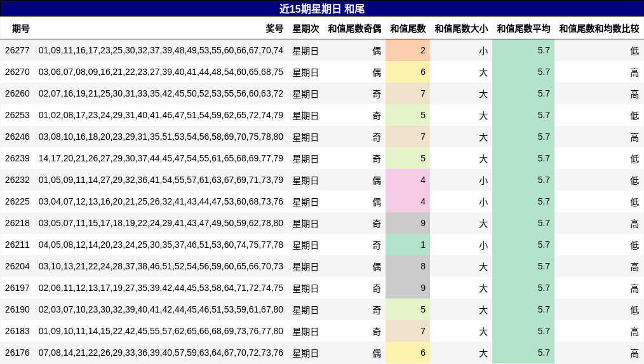
Task: Select issue number 26183
Action: pyautogui.click(x=17, y=332)
